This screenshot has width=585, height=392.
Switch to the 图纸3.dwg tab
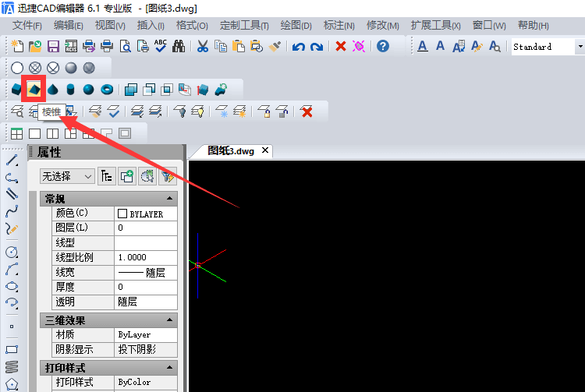coord(232,150)
